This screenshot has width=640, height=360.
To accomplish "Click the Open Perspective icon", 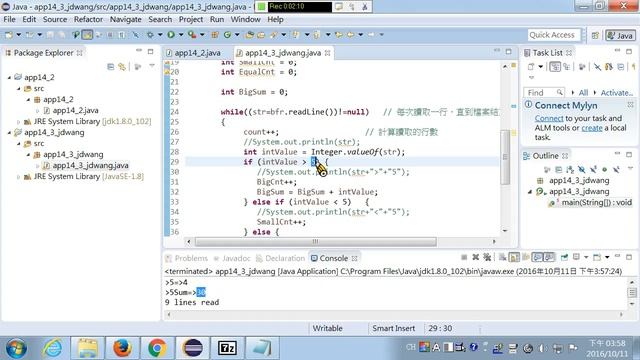I will click(x=596, y=36).
